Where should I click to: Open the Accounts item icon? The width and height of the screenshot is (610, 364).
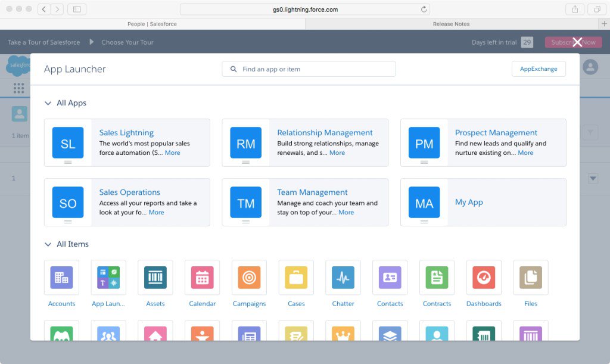61,277
